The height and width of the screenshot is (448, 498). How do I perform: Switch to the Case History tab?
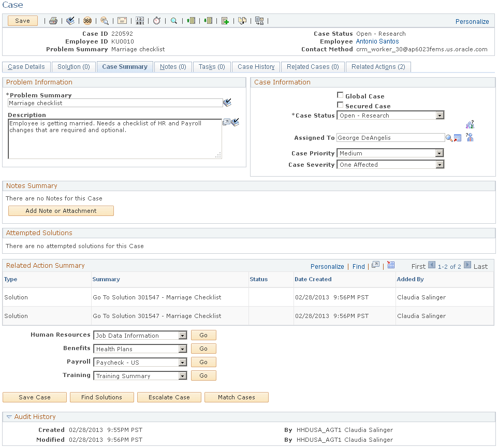(256, 66)
